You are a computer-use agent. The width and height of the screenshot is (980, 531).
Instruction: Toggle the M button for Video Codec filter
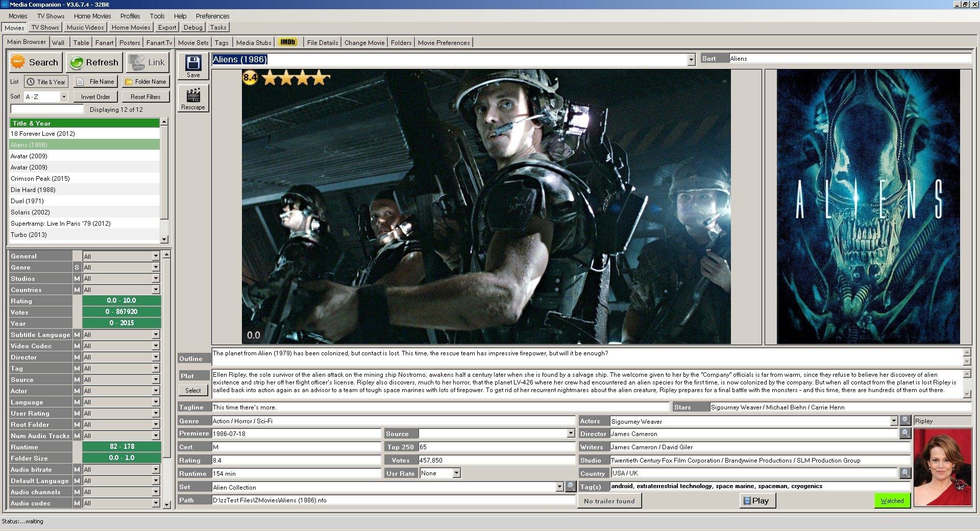coord(77,346)
